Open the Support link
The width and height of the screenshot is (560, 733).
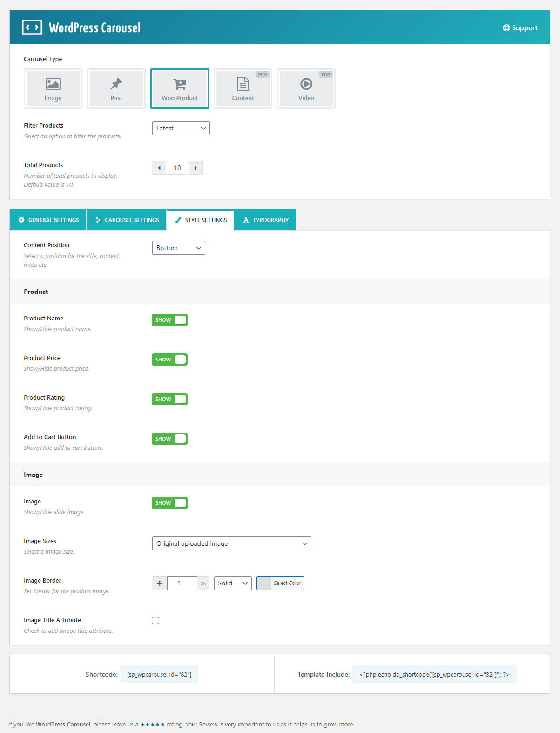(520, 28)
